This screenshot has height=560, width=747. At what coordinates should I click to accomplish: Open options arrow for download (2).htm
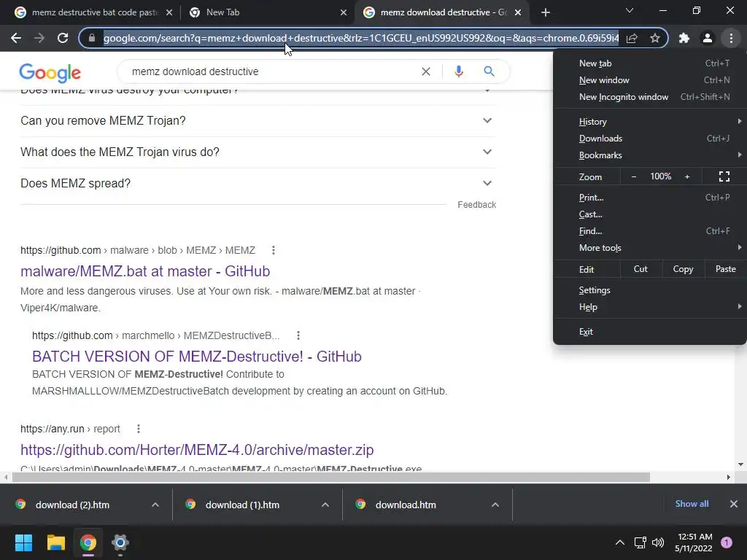pyautogui.click(x=155, y=505)
